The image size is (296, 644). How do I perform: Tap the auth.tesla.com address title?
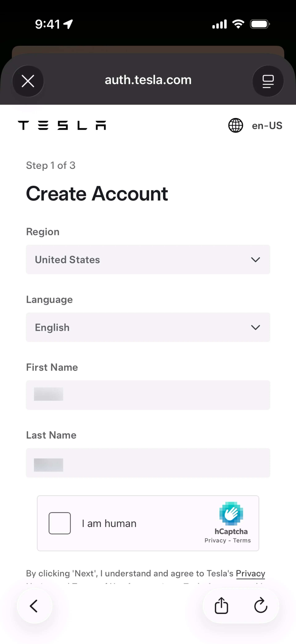148,80
